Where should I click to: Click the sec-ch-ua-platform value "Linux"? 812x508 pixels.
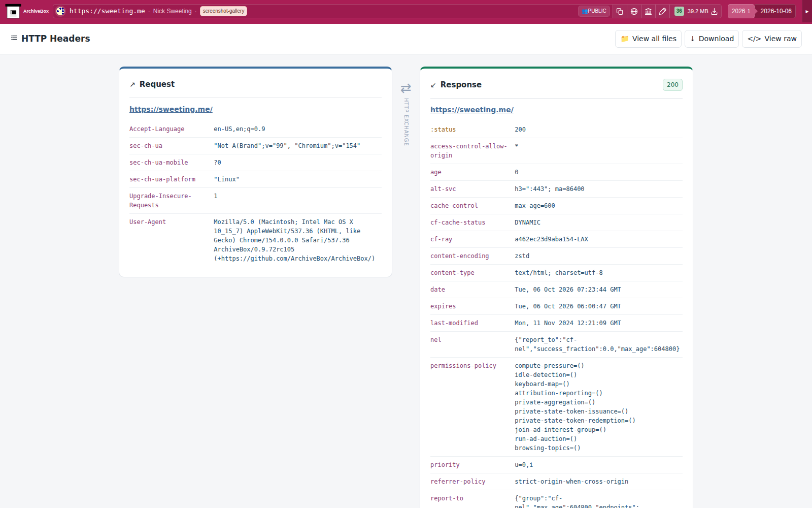coord(226,179)
